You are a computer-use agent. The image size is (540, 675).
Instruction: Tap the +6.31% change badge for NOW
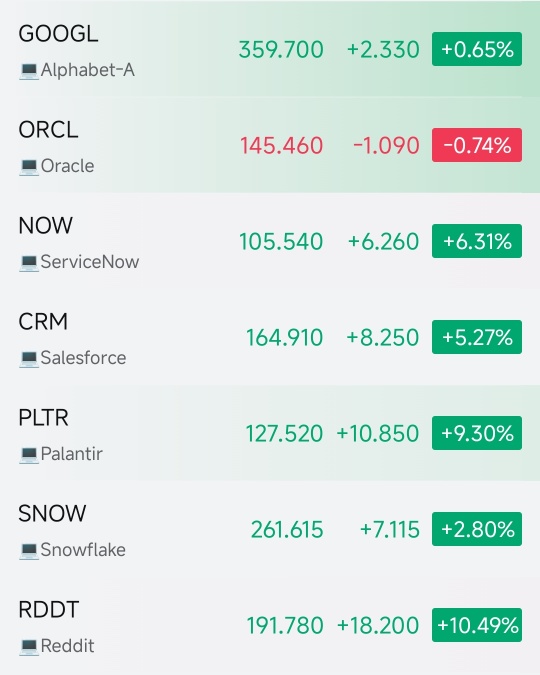pyautogui.click(x=477, y=241)
